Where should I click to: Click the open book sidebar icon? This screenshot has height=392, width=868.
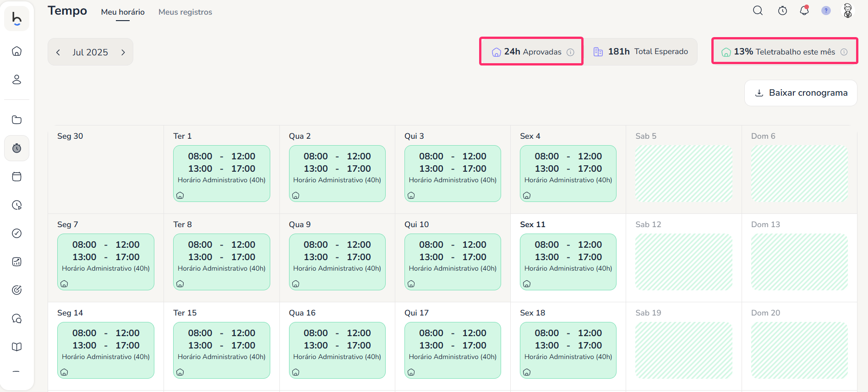pos(17,347)
